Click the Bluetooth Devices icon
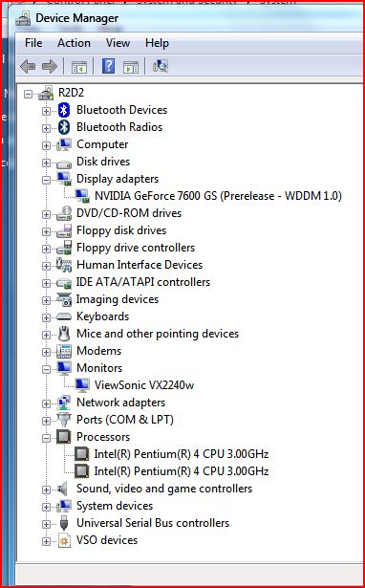This screenshot has height=588, width=365. pyautogui.click(x=64, y=110)
